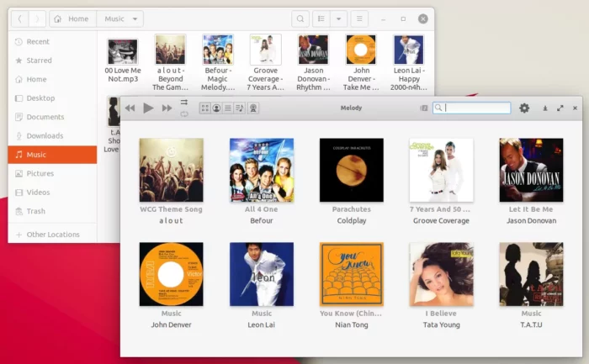
Task: Click the Home path button in Files
Action: tap(73, 18)
